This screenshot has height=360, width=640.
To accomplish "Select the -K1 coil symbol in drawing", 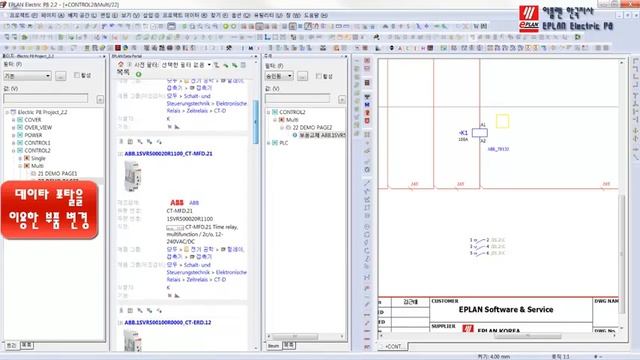I will coord(479,133).
